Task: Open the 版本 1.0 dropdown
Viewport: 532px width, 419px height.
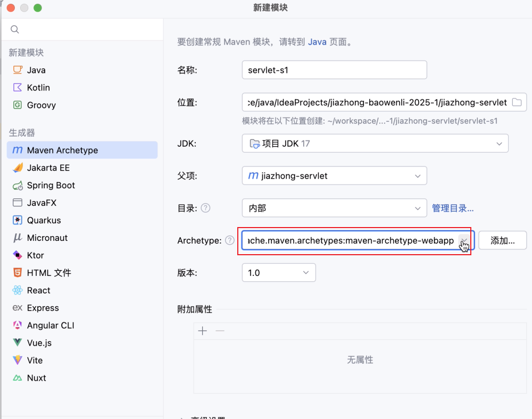Action: [279, 273]
